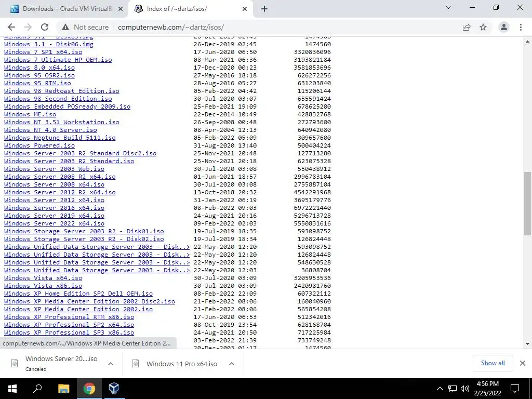
Task: Open the Chrome profile avatar
Action: click(504, 27)
